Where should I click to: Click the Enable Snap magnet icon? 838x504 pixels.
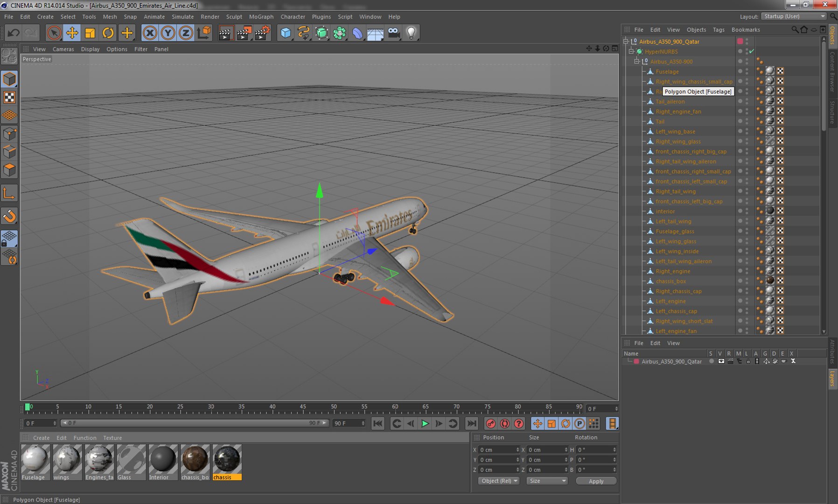coord(9,216)
